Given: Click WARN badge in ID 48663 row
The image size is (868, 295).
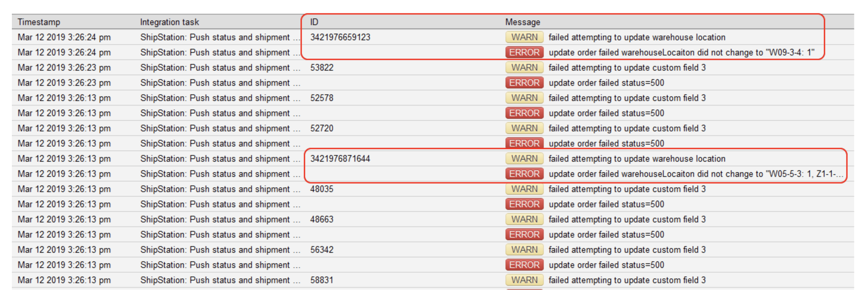Looking at the screenshot, I should tap(524, 219).
